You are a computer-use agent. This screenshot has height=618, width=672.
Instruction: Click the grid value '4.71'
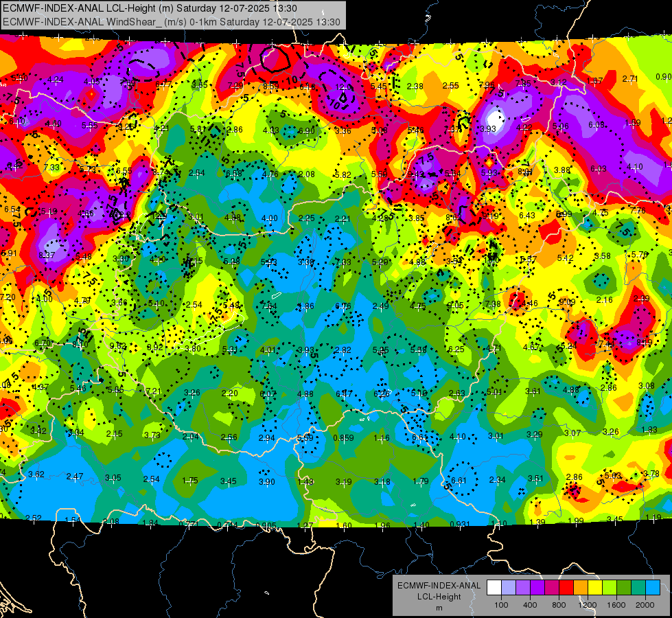[x=494, y=348]
